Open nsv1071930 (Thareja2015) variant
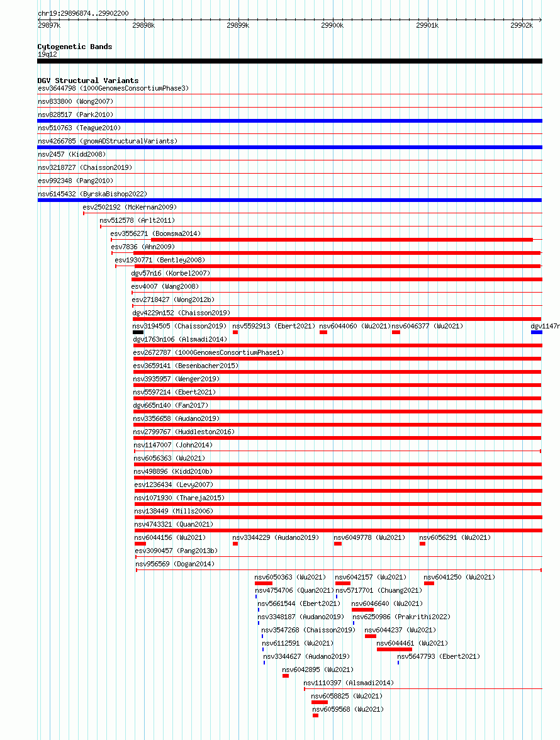Viewport: 560px width, 740px height. tap(179, 498)
